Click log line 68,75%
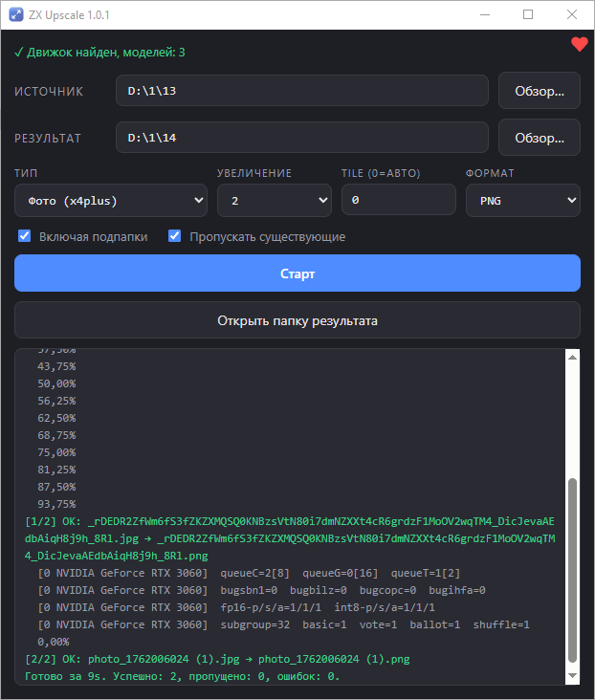Screen dimensions: 595x700 pyautogui.click(x=56, y=435)
